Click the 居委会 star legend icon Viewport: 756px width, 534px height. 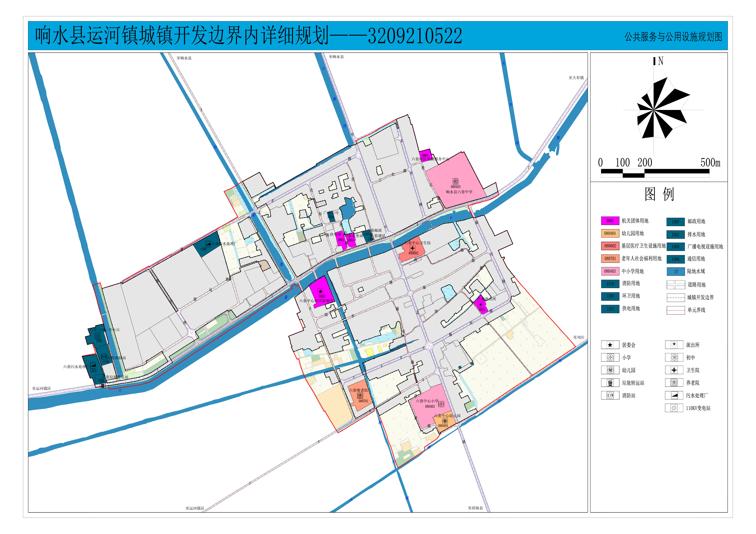click(610, 345)
